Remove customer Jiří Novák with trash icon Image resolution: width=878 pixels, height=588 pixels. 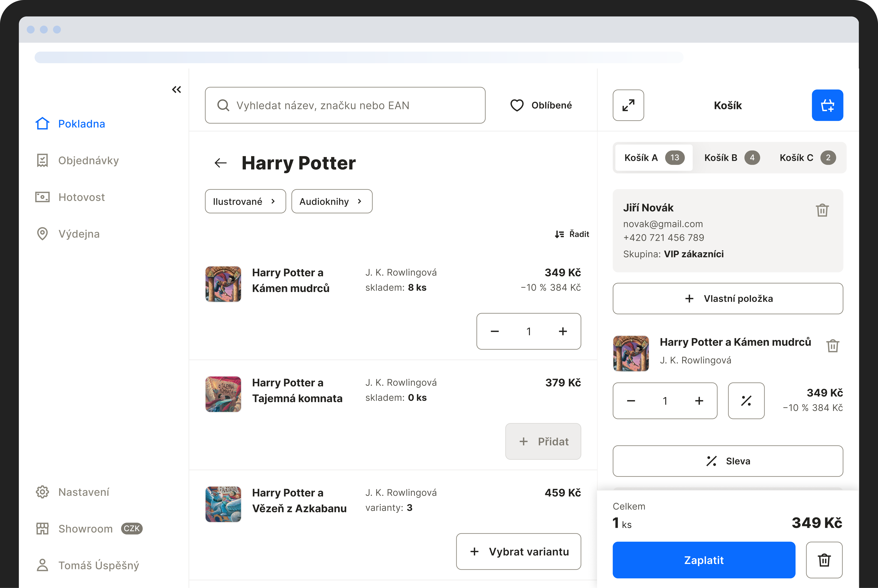(x=822, y=210)
